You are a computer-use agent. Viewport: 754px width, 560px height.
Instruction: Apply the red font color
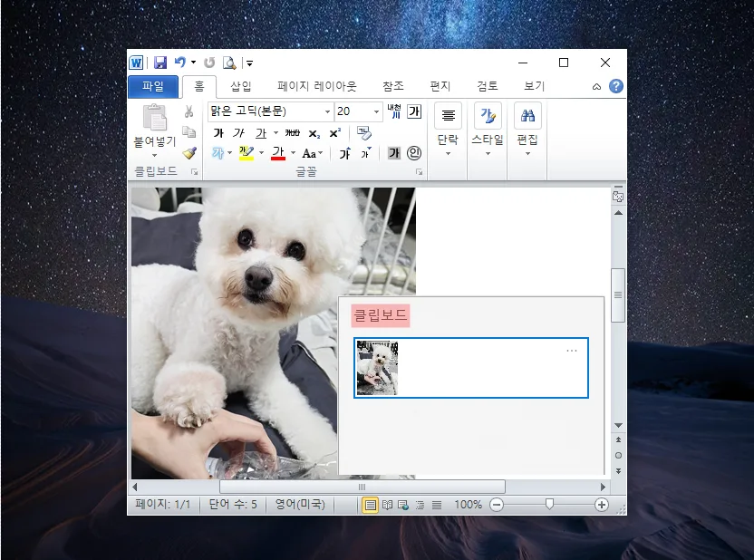tap(278, 153)
